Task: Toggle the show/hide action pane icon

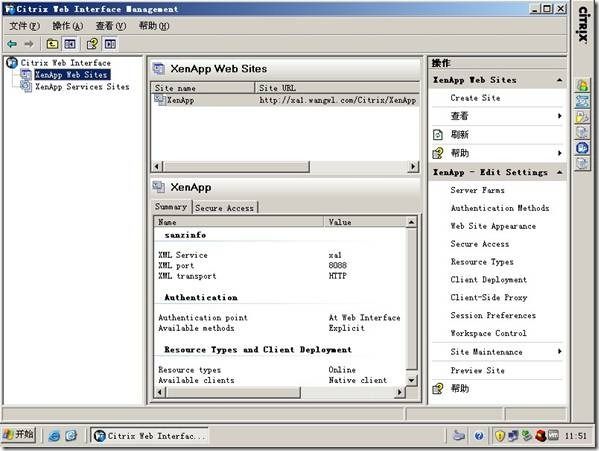Action: 110,44
